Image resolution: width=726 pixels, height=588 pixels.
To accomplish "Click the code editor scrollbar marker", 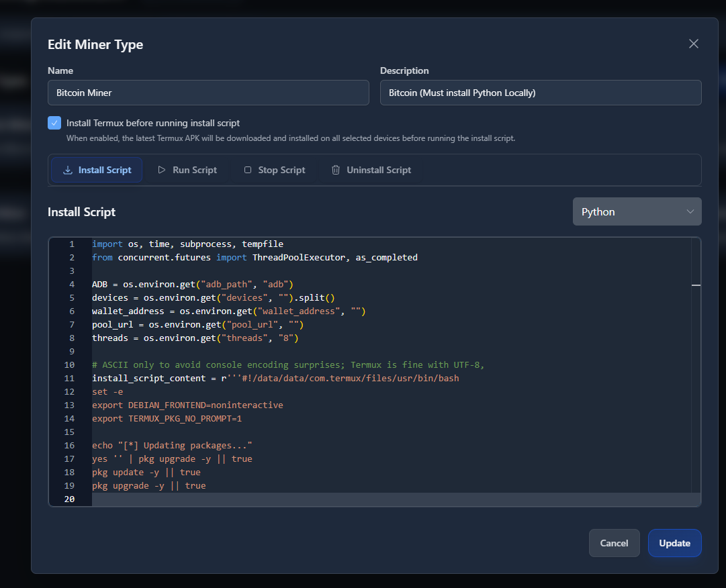I will coord(696,285).
